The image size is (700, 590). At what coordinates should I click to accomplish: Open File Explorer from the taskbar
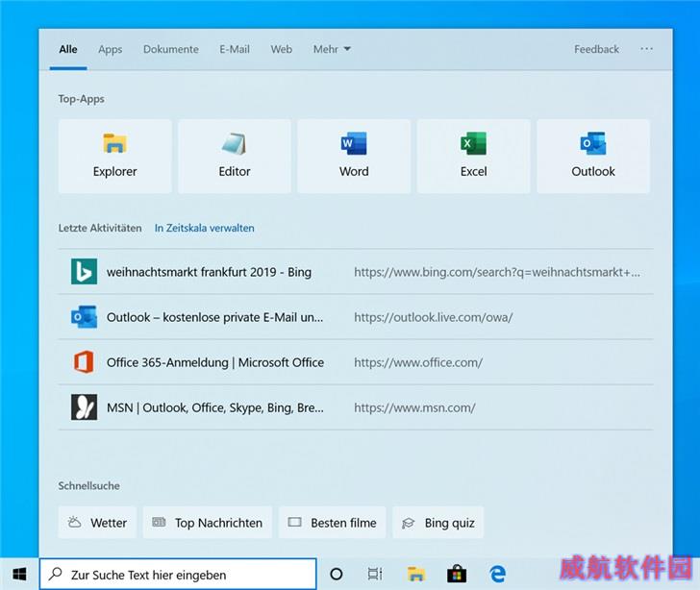[416, 574]
